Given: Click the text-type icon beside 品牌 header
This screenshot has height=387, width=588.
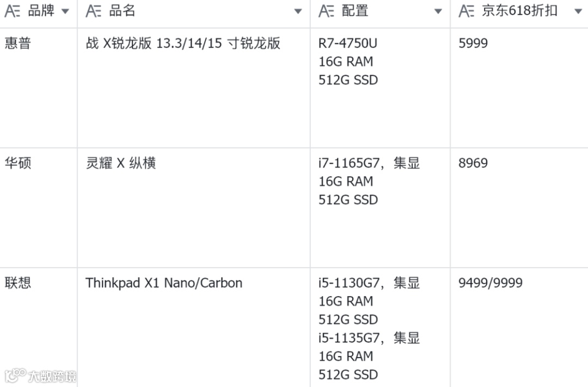Looking at the screenshot, I should click(x=13, y=11).
